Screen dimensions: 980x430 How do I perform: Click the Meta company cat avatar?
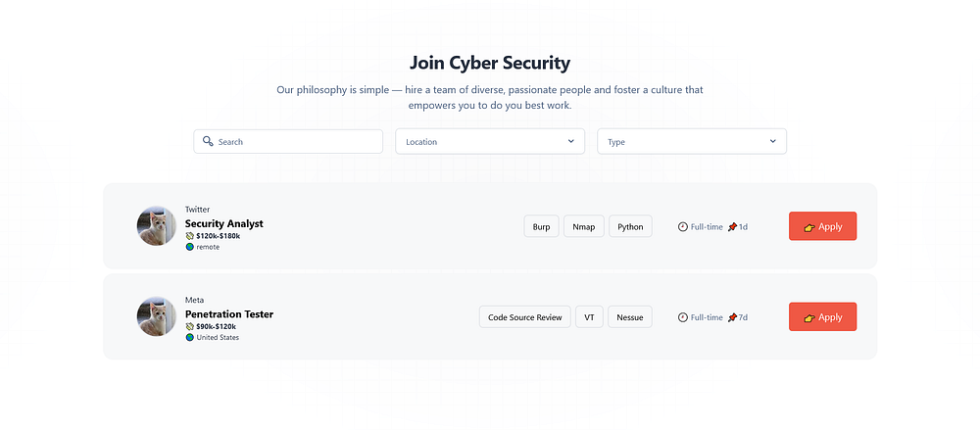157,316
